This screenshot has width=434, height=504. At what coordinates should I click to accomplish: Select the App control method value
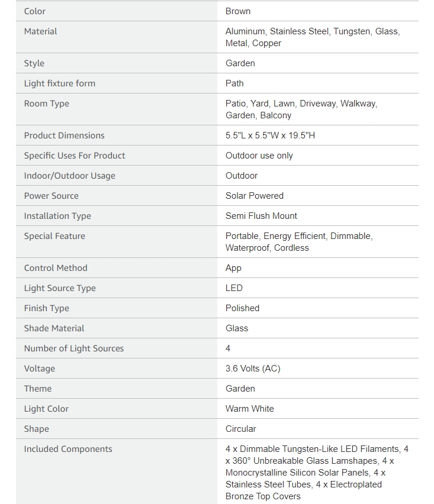[x=233, y=269]
